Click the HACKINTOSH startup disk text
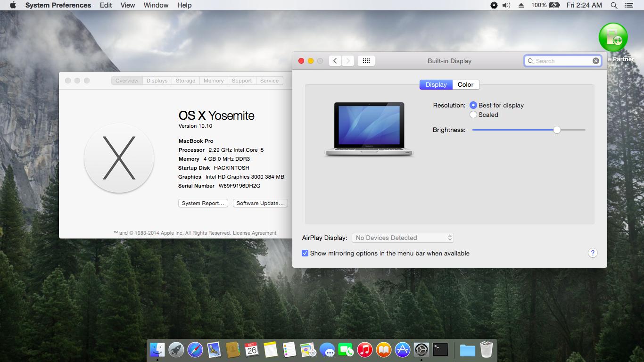 click(x=231, y=168)
